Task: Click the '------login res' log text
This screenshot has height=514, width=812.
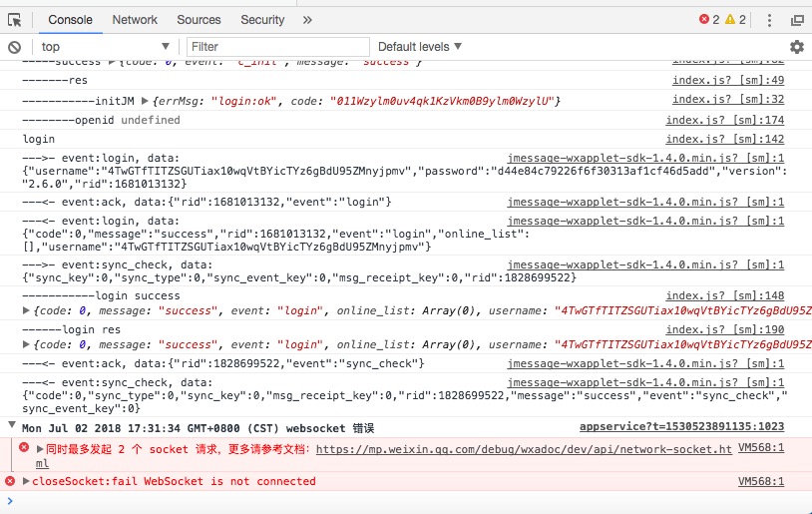Action: [72, 329]
